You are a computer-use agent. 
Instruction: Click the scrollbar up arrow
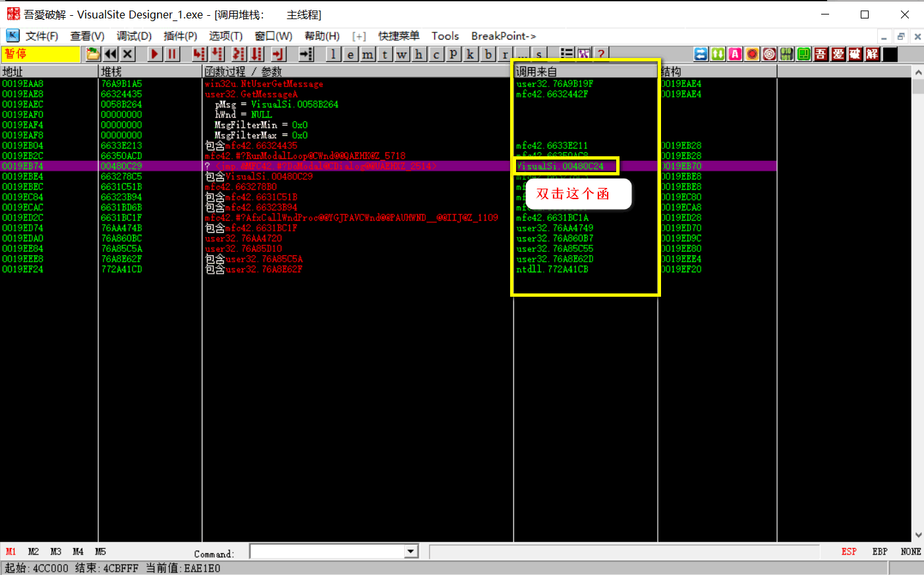pos(918,71)
